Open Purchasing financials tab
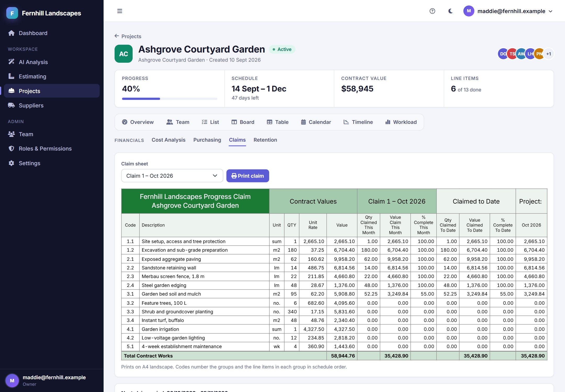Screen dimensions: 565x392 click(x=207, y=140)
